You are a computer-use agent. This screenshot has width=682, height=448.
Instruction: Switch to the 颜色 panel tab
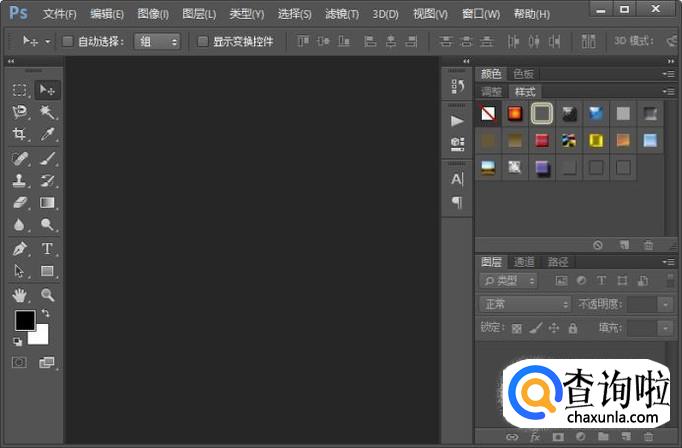point(491,74)
